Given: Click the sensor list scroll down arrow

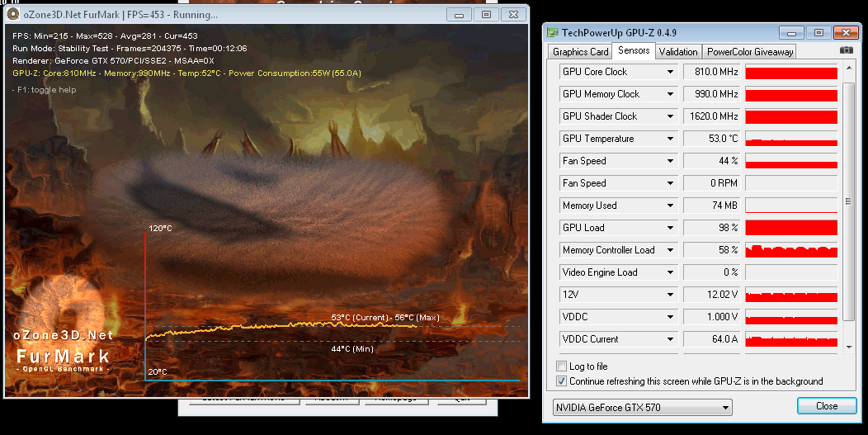Looking at the screenshot, I should tap(849, 348).
